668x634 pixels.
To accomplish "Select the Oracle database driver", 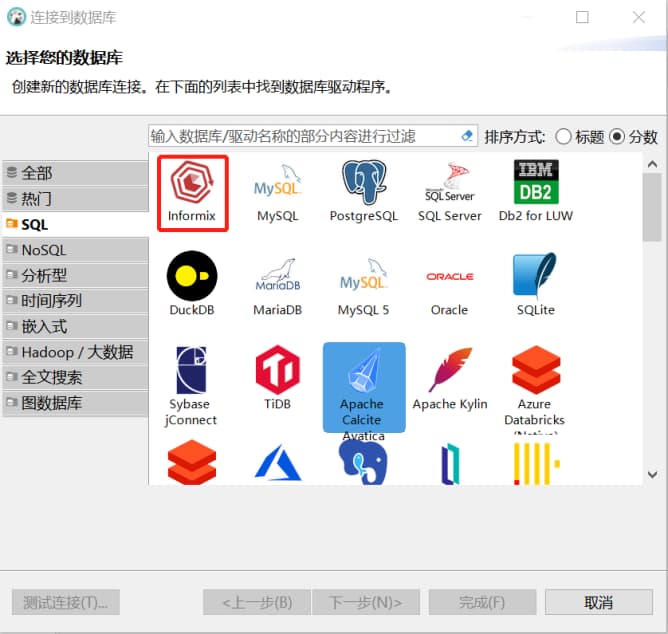I will pyautogui.click(x=449, y=292).
